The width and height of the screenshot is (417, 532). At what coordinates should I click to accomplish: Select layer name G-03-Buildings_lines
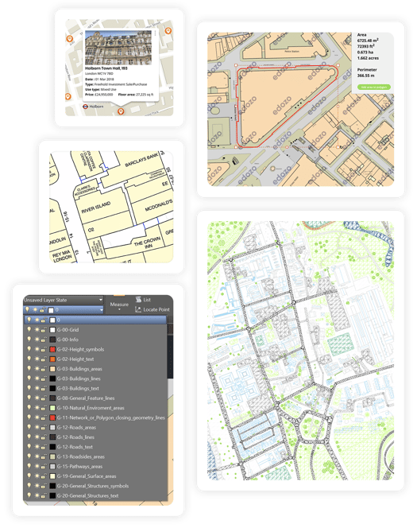pos(79,379)
